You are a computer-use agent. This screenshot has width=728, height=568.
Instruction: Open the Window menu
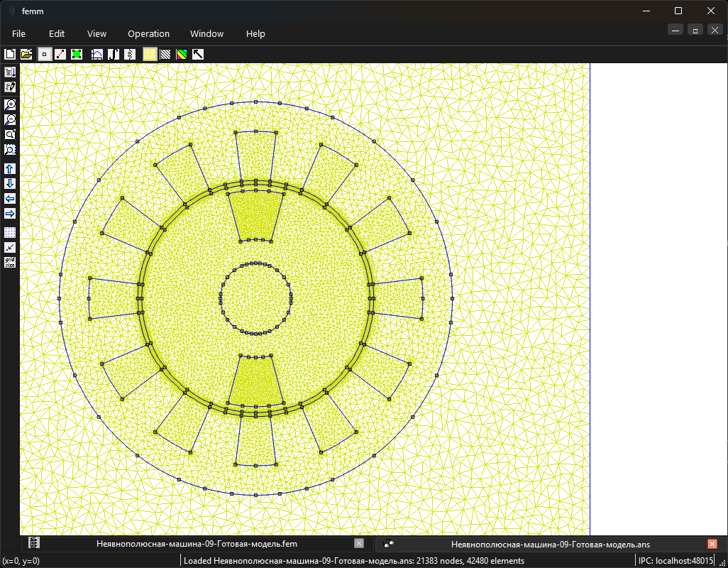[x=206, y=34]
